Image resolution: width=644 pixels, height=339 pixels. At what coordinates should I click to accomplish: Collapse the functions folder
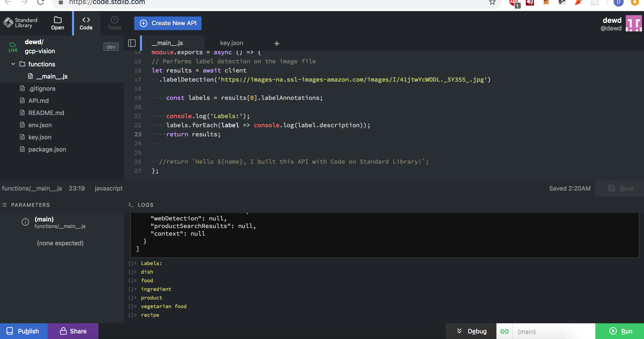(13, 64)
